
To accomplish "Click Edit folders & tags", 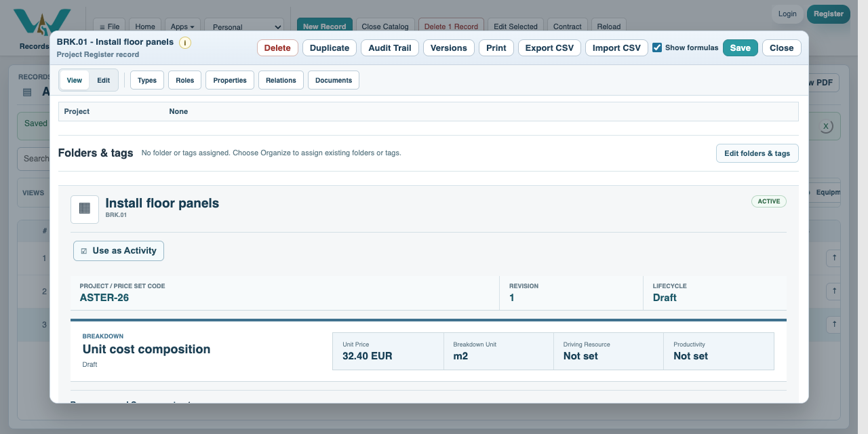I will (757, 153).
